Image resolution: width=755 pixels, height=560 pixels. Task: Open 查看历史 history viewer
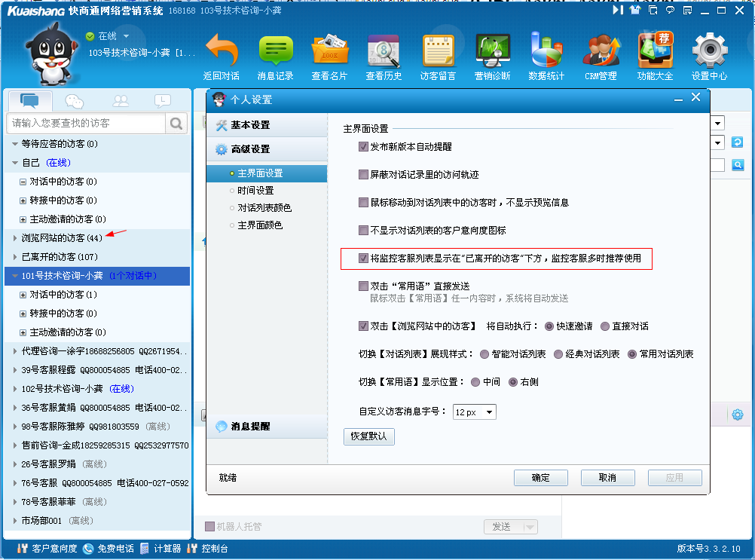384,51
